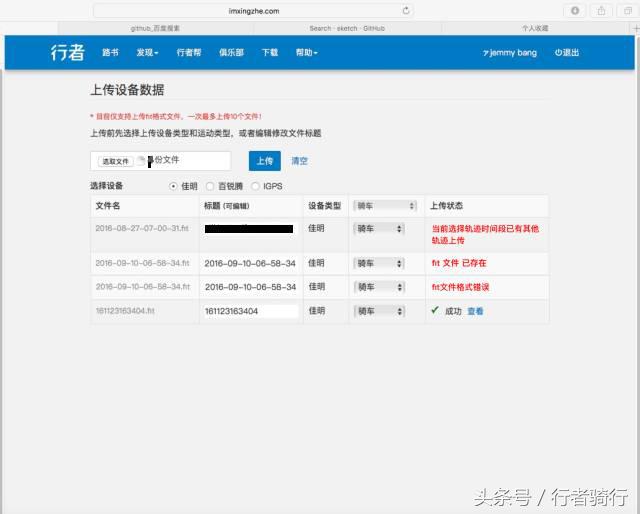
Task: Select 百锐腾 device radio button
Action: [x=210, y=186]
